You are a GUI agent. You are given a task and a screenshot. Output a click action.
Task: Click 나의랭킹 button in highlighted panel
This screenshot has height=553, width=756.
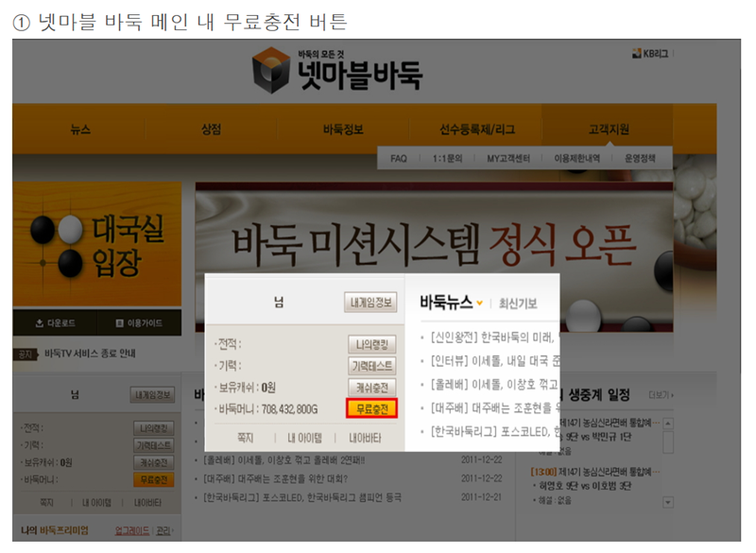pyautogui.click(x=371, y=344)
